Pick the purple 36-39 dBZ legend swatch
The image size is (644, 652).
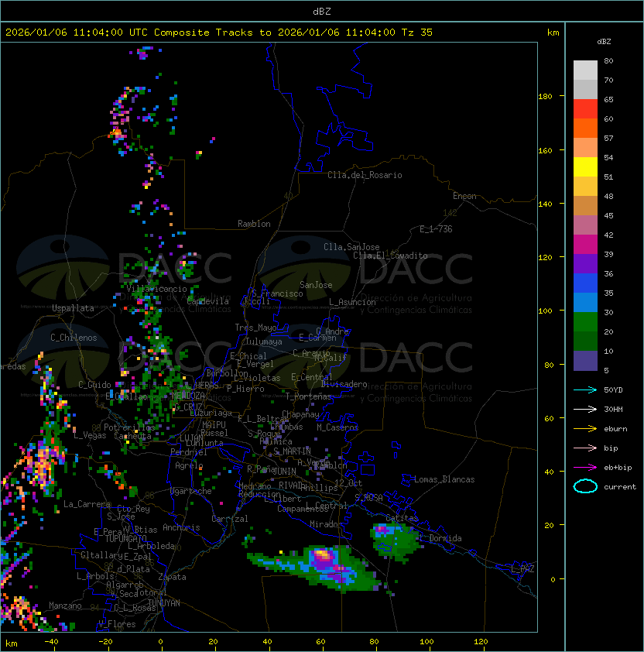point(585,264)
